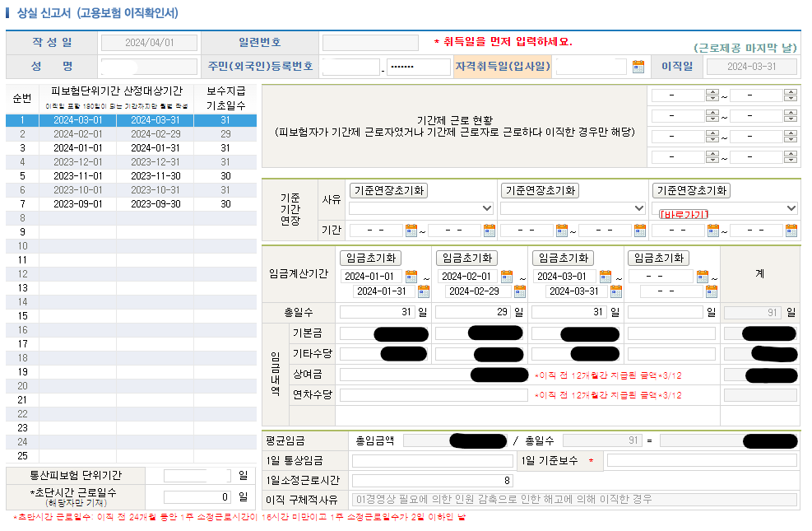Open the 자격취득일(입사일) calendar picker

[x=638, y=65]
